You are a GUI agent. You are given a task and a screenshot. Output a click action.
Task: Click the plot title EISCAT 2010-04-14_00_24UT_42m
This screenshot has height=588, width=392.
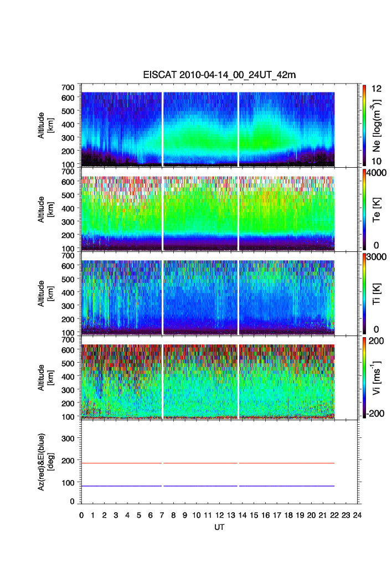click(x=219, y=75)
